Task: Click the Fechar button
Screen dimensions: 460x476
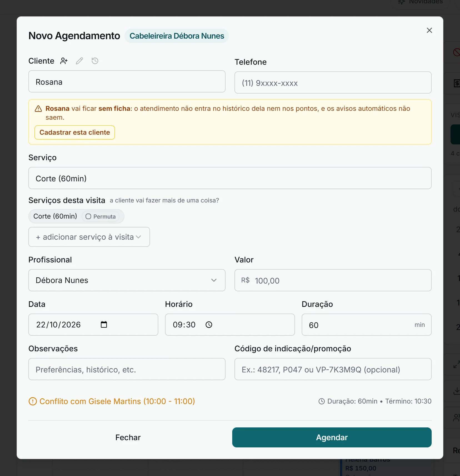Action: (x=128, y=437)
